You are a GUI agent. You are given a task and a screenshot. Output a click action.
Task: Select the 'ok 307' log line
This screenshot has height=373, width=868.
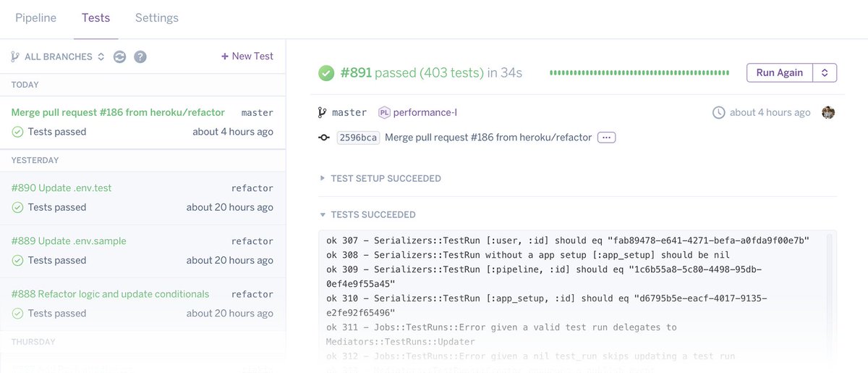click(x=568, y=240)
